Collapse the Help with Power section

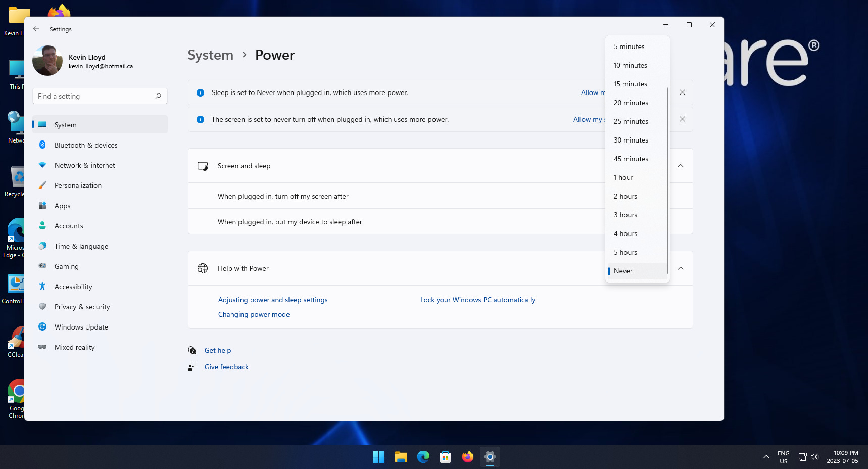click(x=681, y=268)
